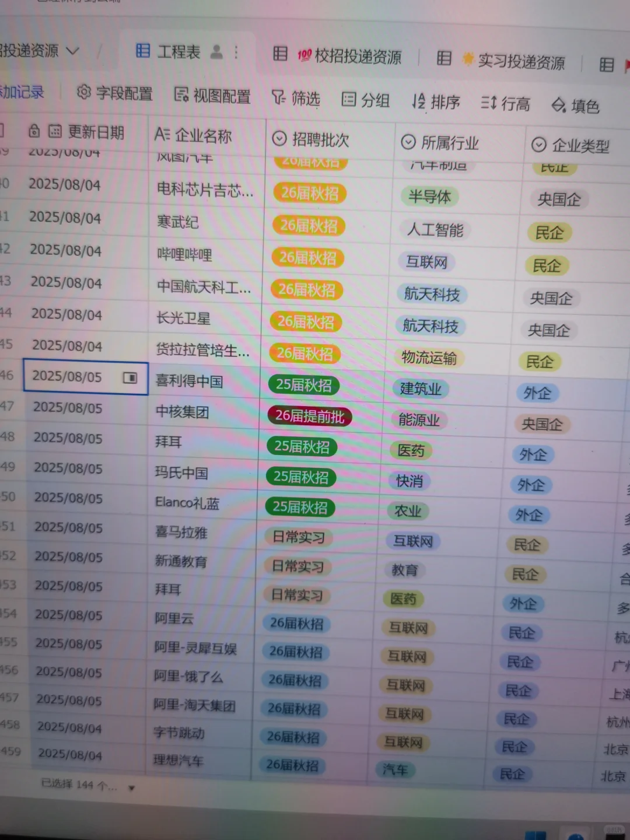This screenshot has height=840, width=630.
Task: Click the calendar icon in 更新日期 header
Action: point(55,131)
